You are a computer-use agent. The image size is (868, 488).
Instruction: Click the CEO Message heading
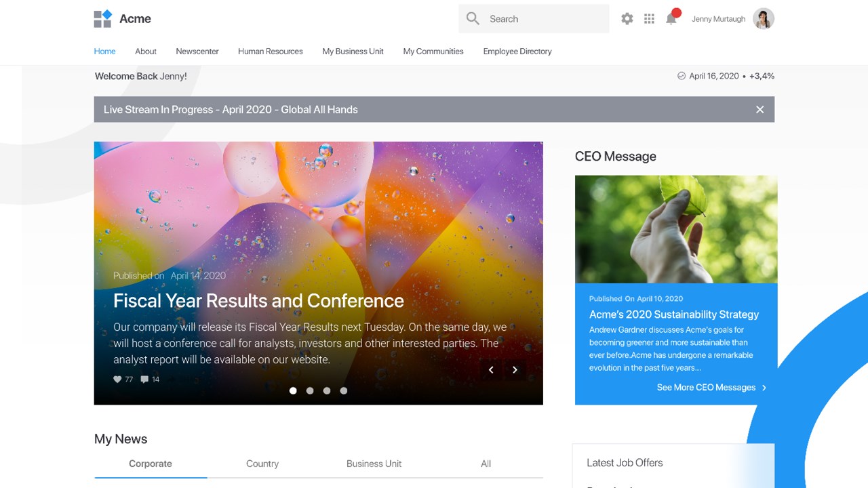coord(616,157)
